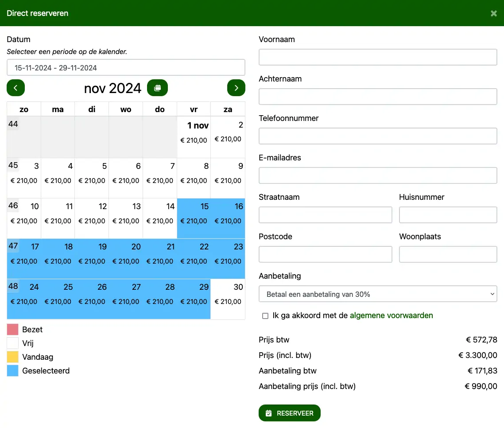Click selected date November 27
The image size is (504, 428).
(126, 299)
